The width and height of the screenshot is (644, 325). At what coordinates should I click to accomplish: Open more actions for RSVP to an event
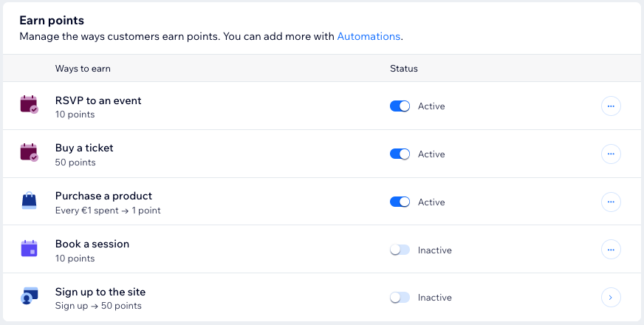(x=611, y=106)
